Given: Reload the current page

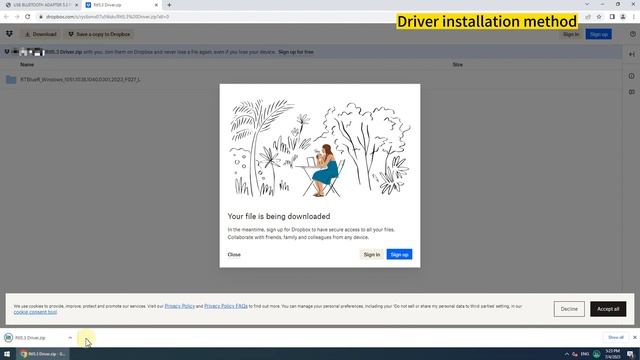Looking at the screenshot, I should pyautogui.click(x=28, y=17).
